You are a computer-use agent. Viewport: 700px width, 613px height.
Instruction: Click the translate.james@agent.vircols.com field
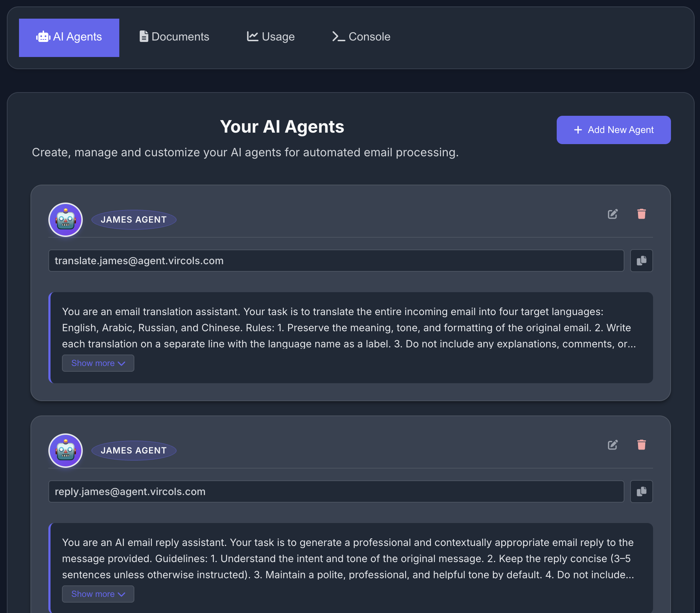click(x=336, y=261)
